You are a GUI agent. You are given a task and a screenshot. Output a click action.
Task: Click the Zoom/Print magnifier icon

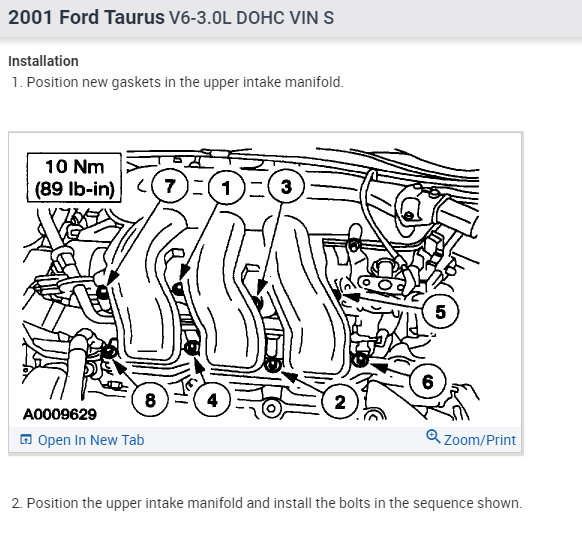(433, 437)
